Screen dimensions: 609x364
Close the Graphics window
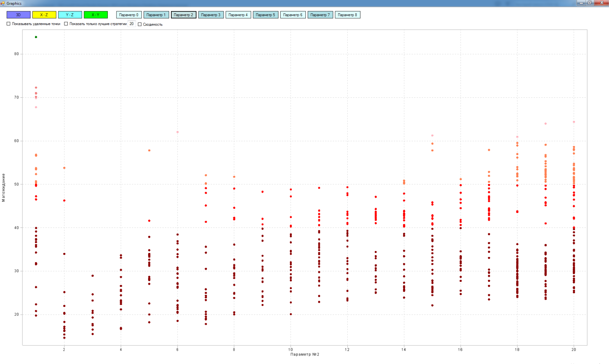click(x=602, y=3)
